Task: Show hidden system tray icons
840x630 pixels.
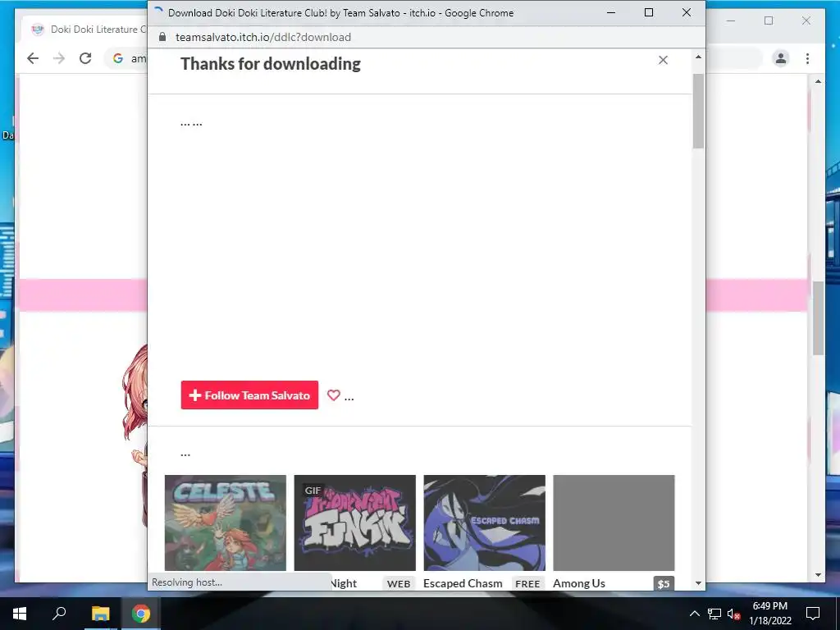Action: [x=694, y=614]
